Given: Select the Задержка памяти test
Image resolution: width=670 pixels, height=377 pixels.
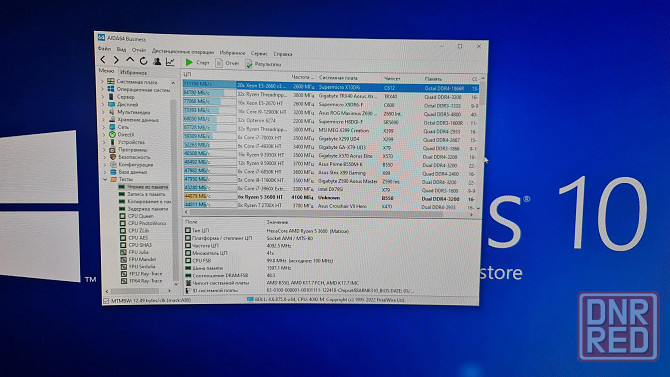Looking at the screenshot, I should 148,209.
